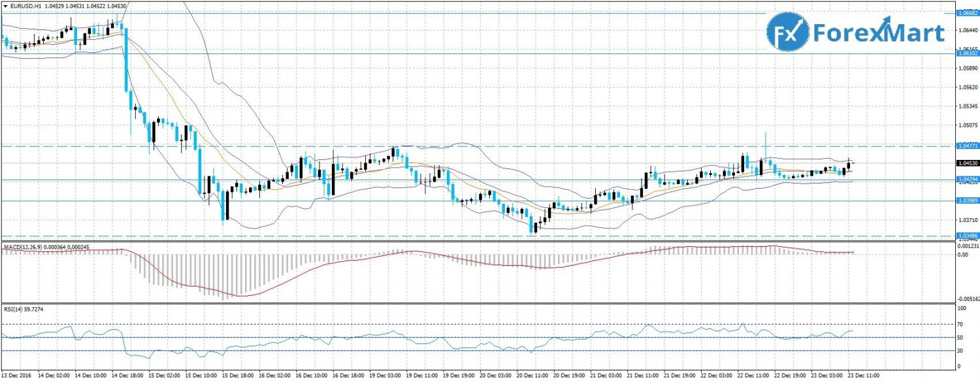Select the 1.04771 dashed level price tag
This screenshot has height=382, width=980.
(x=967, y=146)
